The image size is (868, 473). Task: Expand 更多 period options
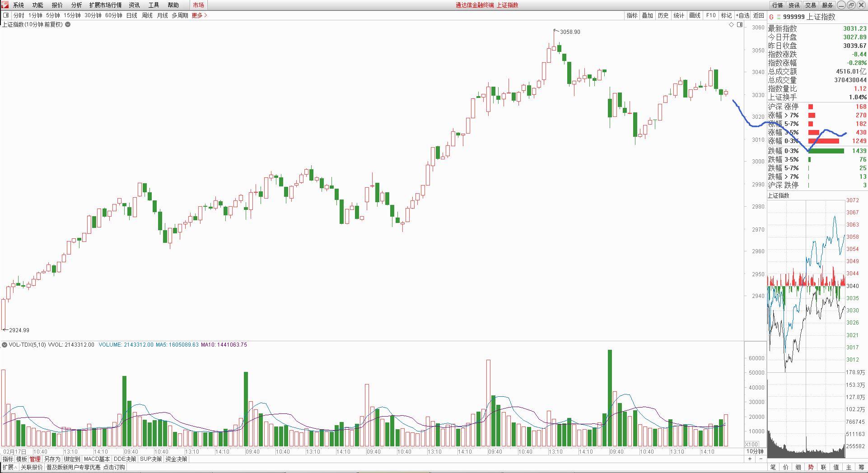199,15
